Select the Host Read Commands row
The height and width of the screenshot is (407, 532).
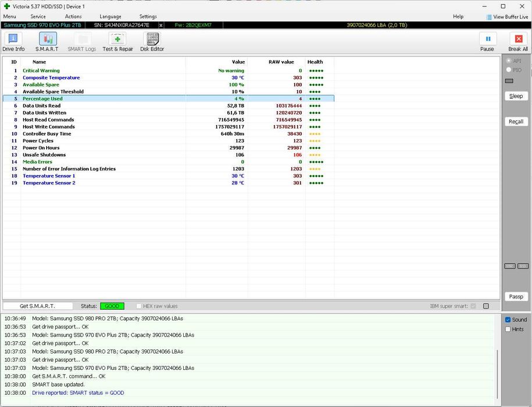168,120
